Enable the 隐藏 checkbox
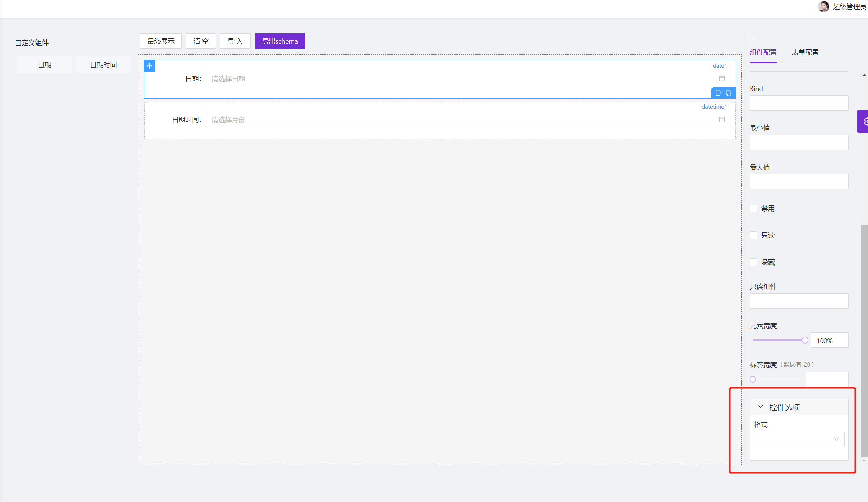The height and width of the screenshot is (502, 868). pyautogui.click(x=754, y=262)
